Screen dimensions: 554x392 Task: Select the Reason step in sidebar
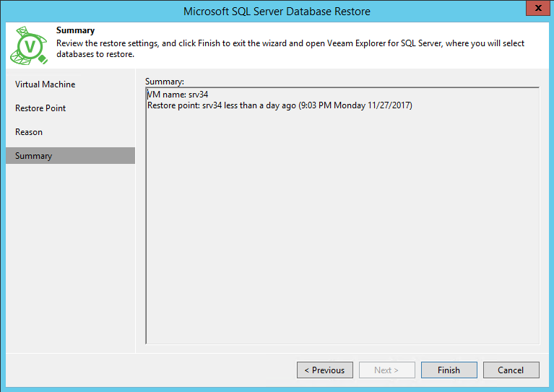[x=29, y=132]
